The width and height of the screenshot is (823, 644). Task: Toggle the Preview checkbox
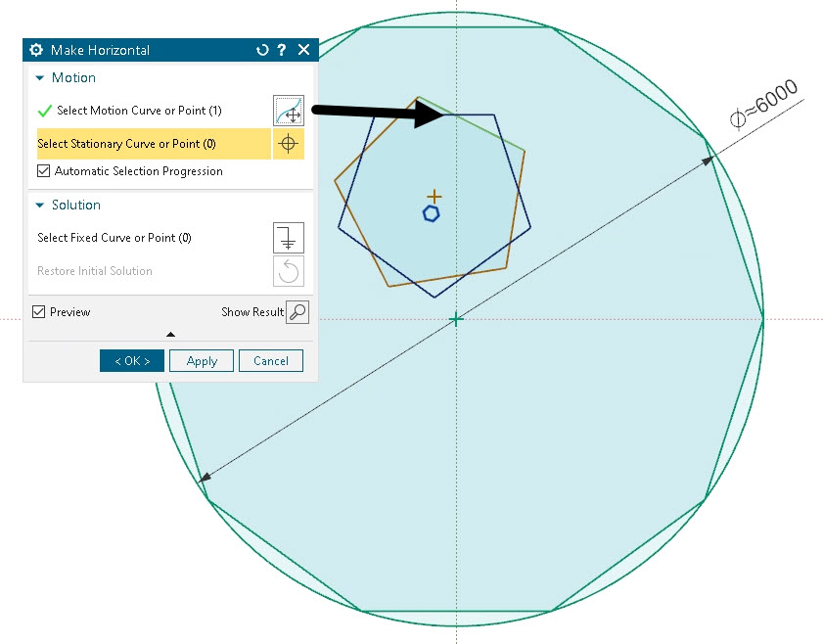39,312
